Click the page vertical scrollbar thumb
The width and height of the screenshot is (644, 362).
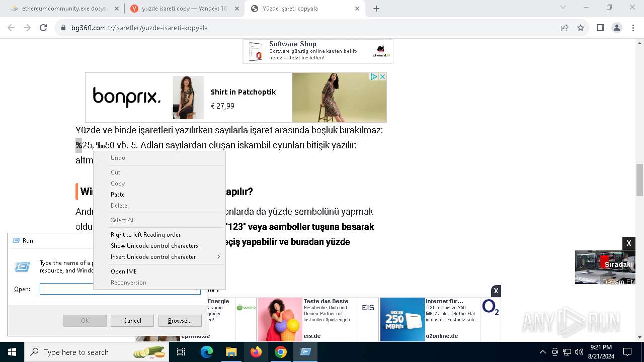tap(639, 179)
